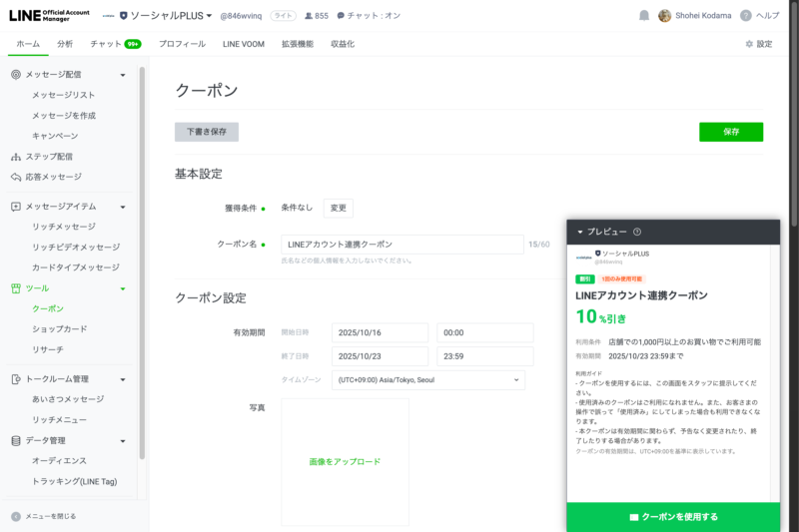Click the message items plus icon
799x532 pixels.
pos(16,207)
